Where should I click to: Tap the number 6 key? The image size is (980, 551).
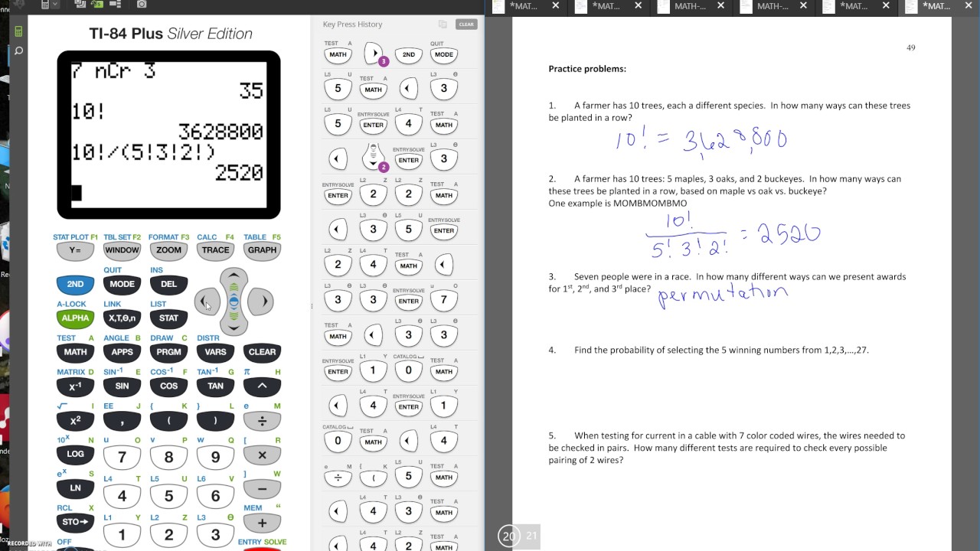[215, 496]
